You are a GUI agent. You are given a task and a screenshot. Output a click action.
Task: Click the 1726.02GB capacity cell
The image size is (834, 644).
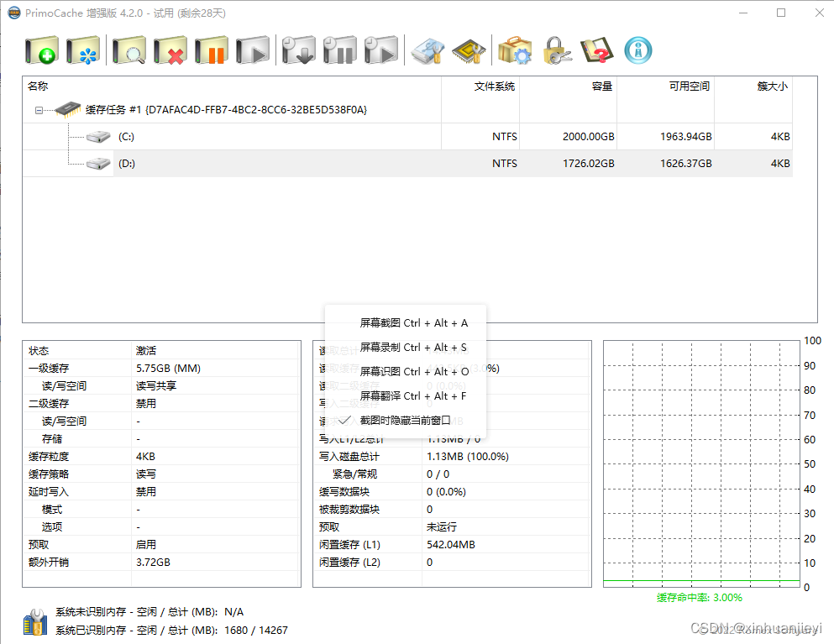[x=588, y=163]
